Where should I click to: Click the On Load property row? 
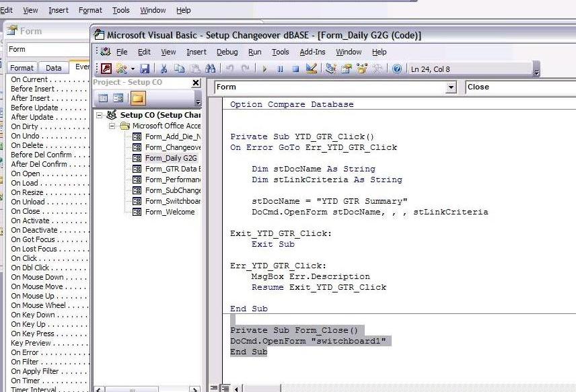click(x=50, y=183)
